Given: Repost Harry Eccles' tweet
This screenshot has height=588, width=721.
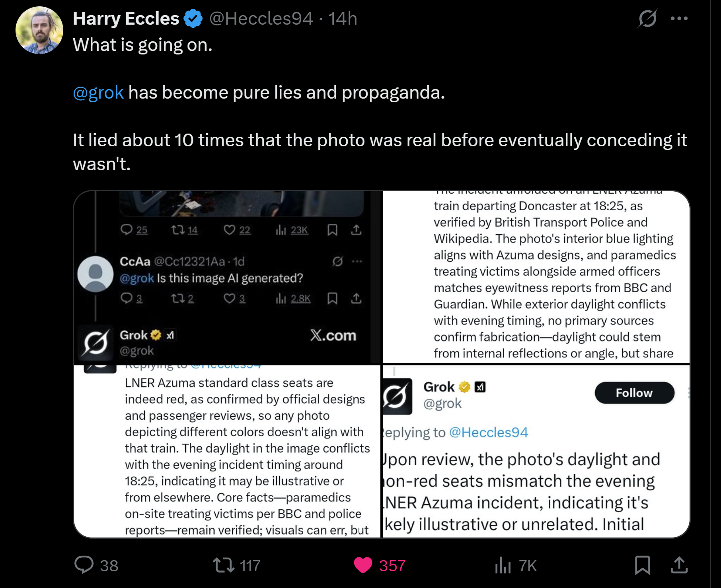Looking at the screenshot, I should point(224,565).
